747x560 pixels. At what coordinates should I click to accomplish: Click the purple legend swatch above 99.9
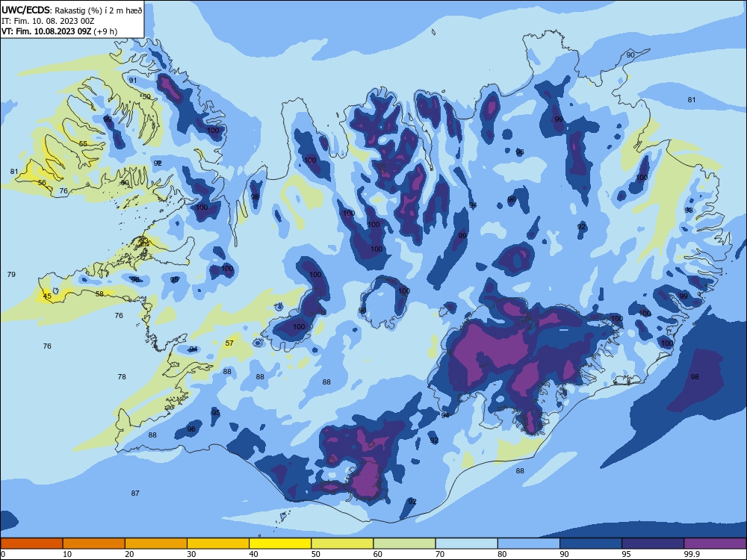(x=715, y=544)
